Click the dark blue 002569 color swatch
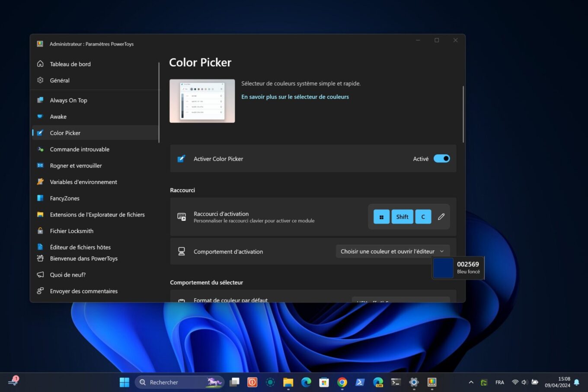This screenshot has width=588, height=392. pyautogui.click(x=443, y=268)
